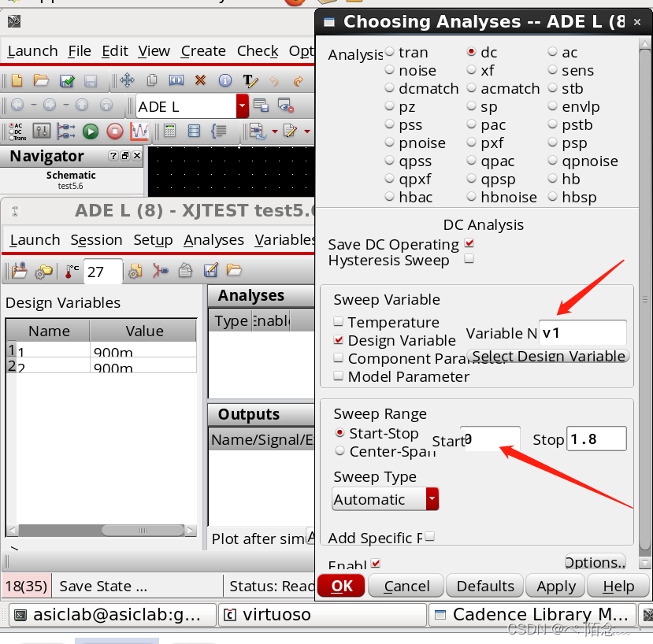The image size is (653, 644).
Task: Switch to Cadence Library Manager taskbar item
Action: [533, 614]
